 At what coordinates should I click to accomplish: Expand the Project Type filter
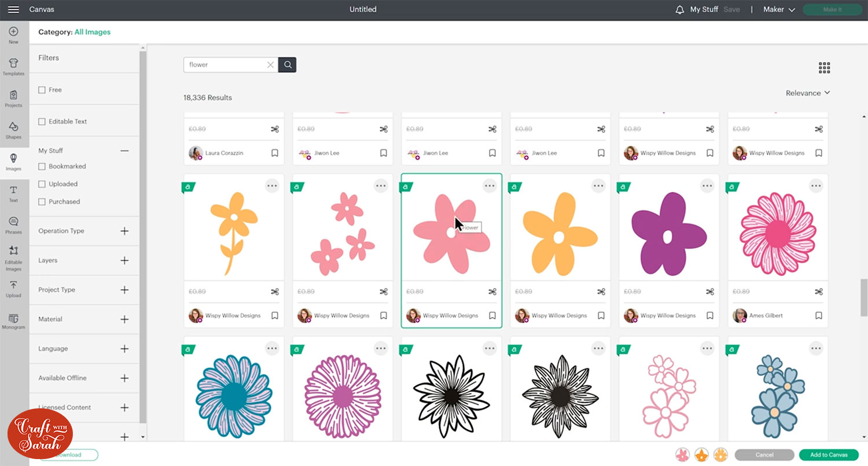tap(124, 290)
